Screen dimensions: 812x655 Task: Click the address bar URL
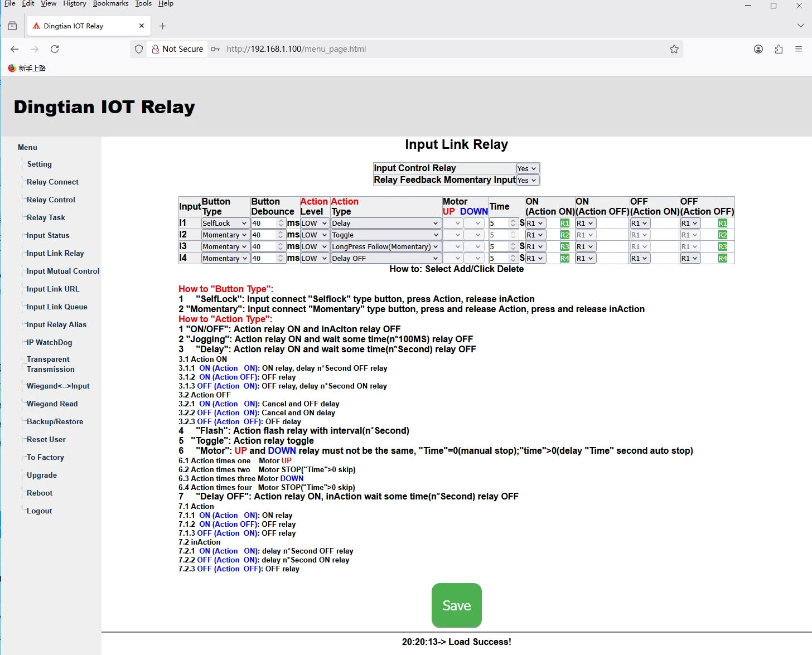(296, 49)
